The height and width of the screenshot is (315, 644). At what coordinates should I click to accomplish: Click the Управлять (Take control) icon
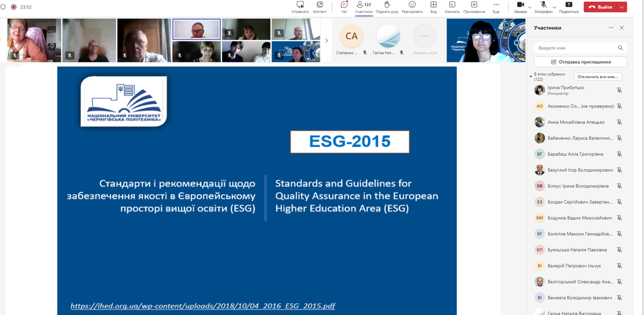point(300,5)
